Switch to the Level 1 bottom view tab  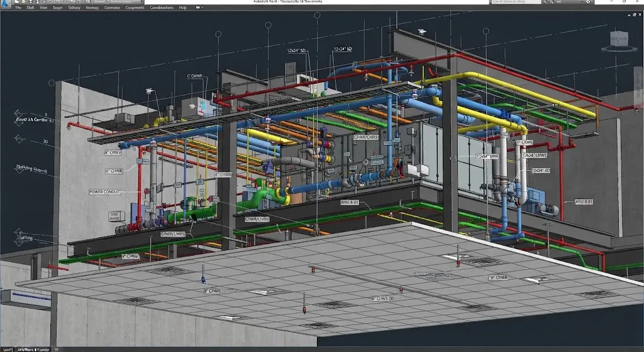click(x=8, y=349)
